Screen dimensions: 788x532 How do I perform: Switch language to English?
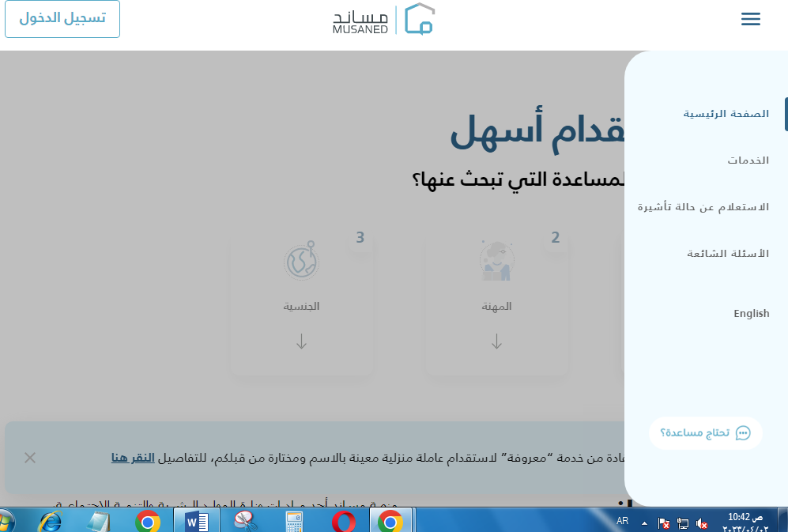coord(751,314)
